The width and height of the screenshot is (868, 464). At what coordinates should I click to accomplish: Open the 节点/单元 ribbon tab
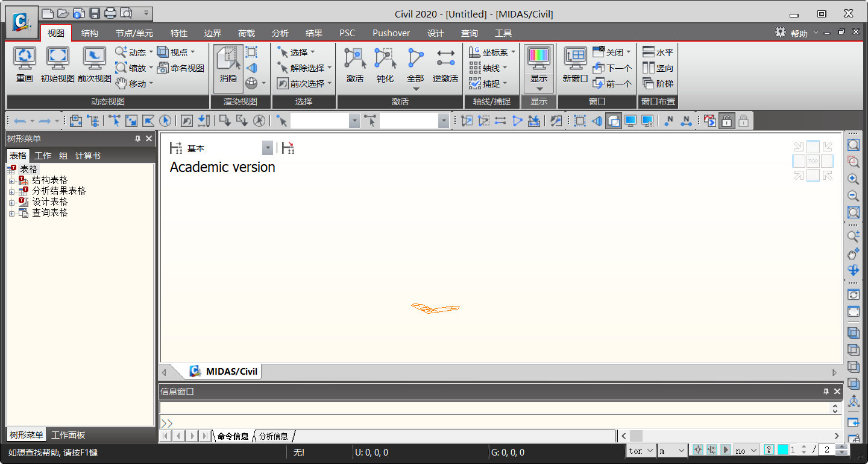click(x=134, y=33)
